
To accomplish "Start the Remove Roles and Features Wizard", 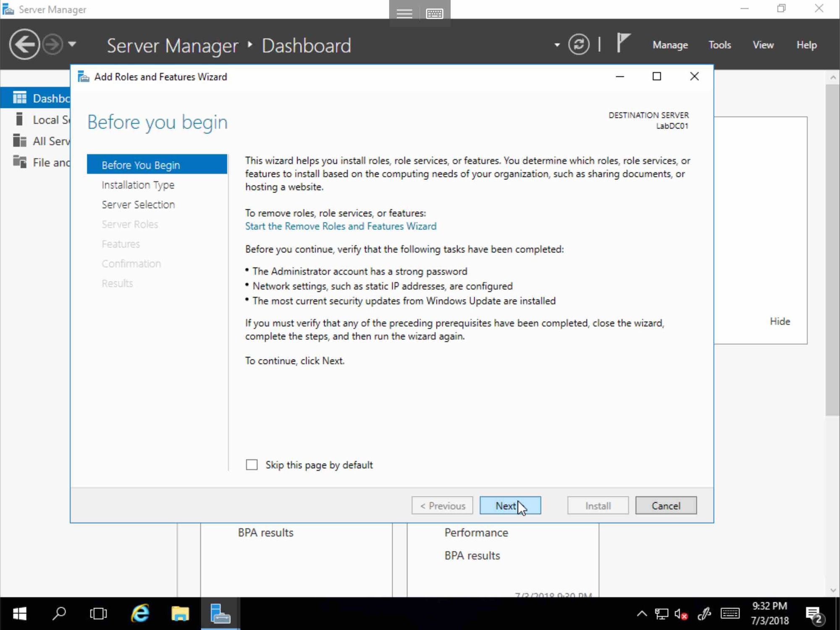I will coord(341,226).
